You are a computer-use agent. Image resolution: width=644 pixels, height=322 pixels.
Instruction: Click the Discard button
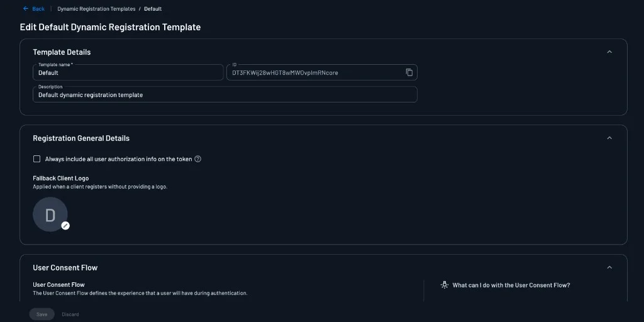pyautogui.click(x=70, y=314)
